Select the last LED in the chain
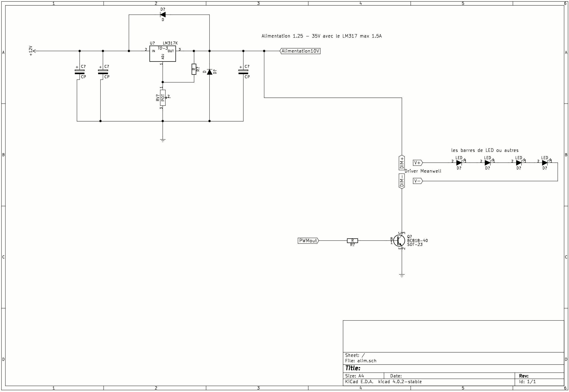This screenshot has height=392, width=569. click(x=544, y=163)
